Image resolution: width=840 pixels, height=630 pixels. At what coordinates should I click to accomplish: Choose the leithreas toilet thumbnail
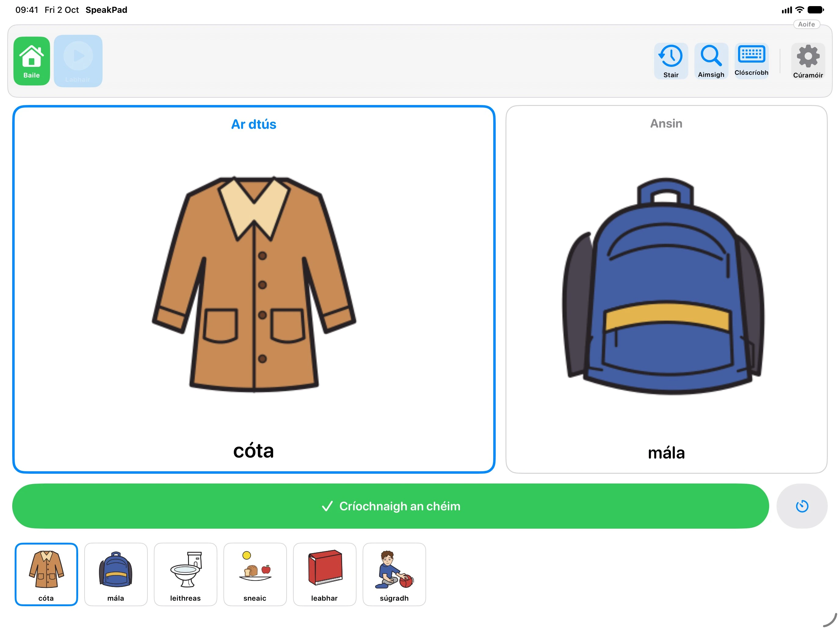[x=185, y=574]
